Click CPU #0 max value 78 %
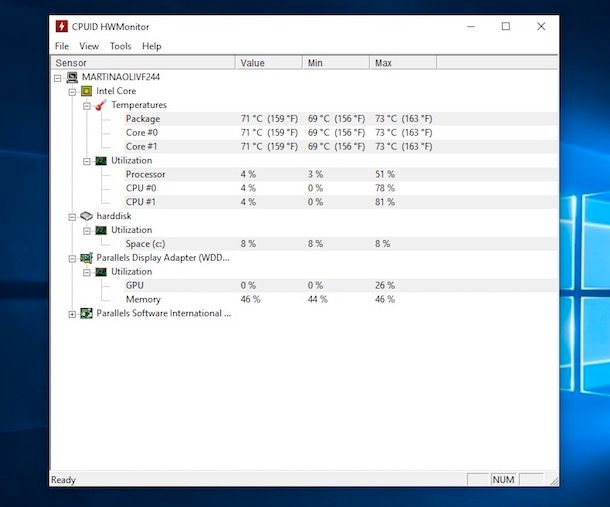Viewport: 610px width, 507px height. coord(385,188)
